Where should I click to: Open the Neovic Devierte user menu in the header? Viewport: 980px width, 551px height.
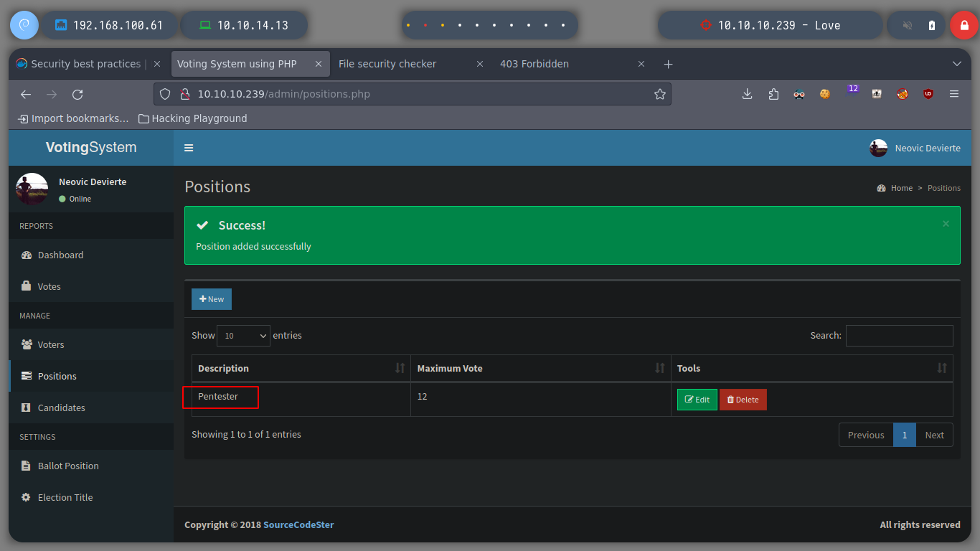915,148
